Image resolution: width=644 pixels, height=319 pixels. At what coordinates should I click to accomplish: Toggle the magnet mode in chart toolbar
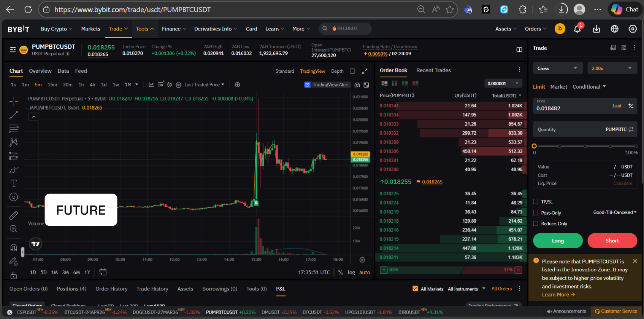pyautogui.click(x=14, y=248)
